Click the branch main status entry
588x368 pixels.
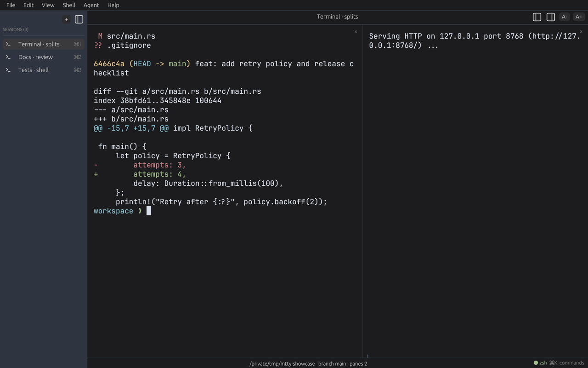tap(332, 363)
